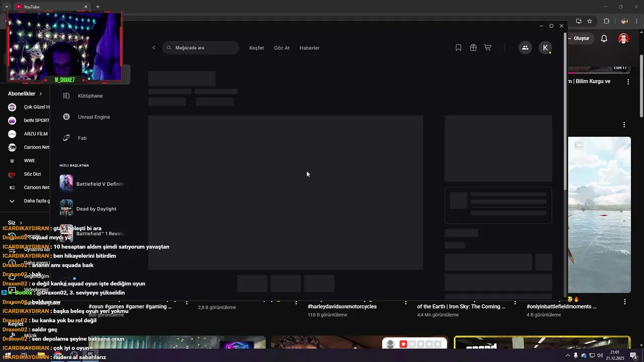The width and height of the screenshot is (644, 362).
Task: Open the Windows notification center icon
Action: [634, 355]
